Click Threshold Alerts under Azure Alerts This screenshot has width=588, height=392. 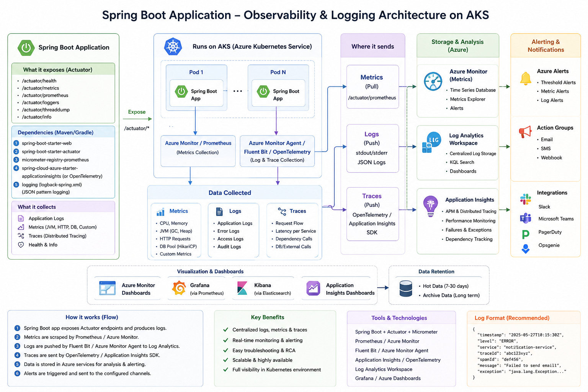[x=558, y=83]
